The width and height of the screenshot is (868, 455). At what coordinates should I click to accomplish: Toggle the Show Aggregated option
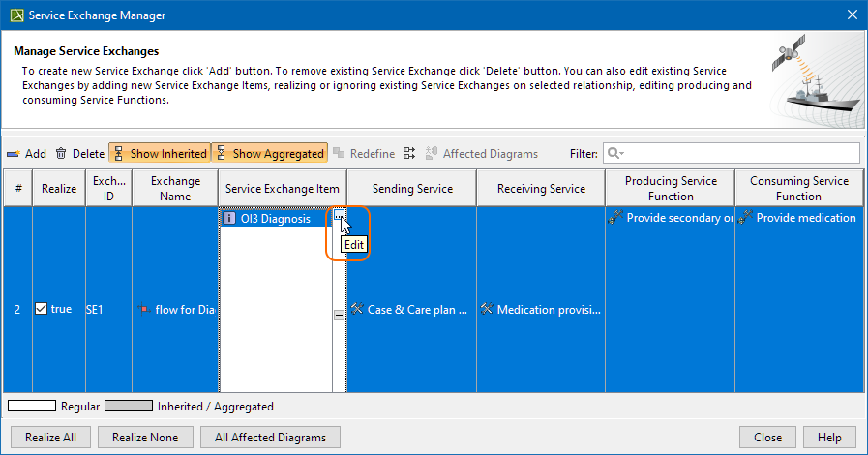pos(270,153)
